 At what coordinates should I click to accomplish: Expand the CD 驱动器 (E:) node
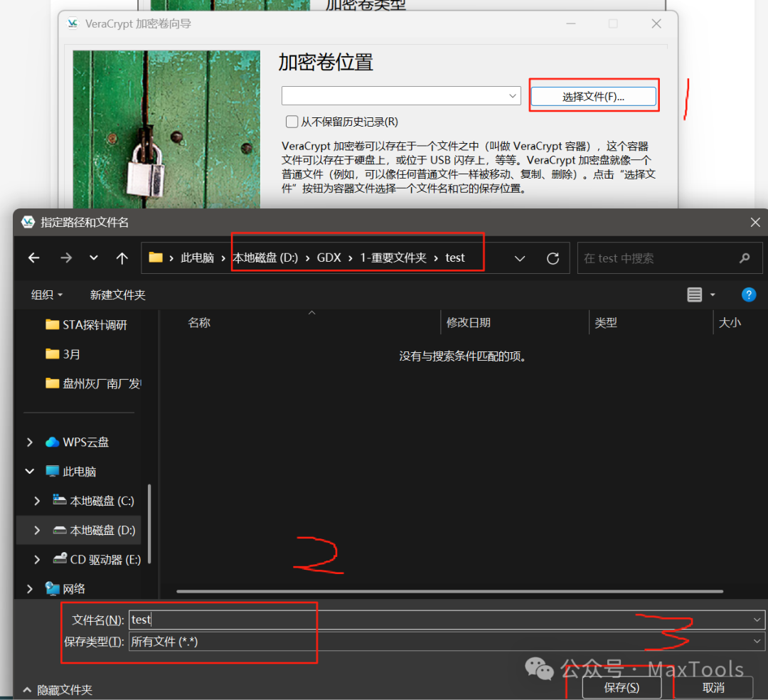[x=37, y=559]
